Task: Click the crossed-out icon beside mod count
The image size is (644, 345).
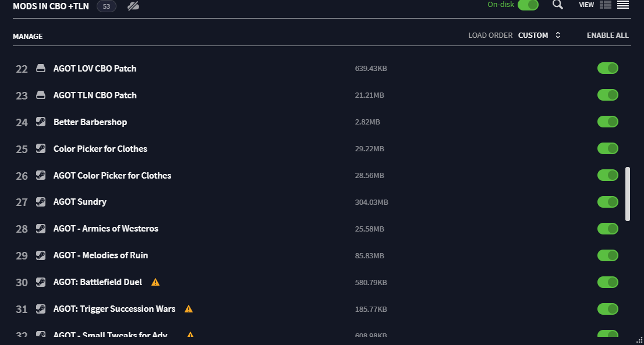Action: (133, 6)
